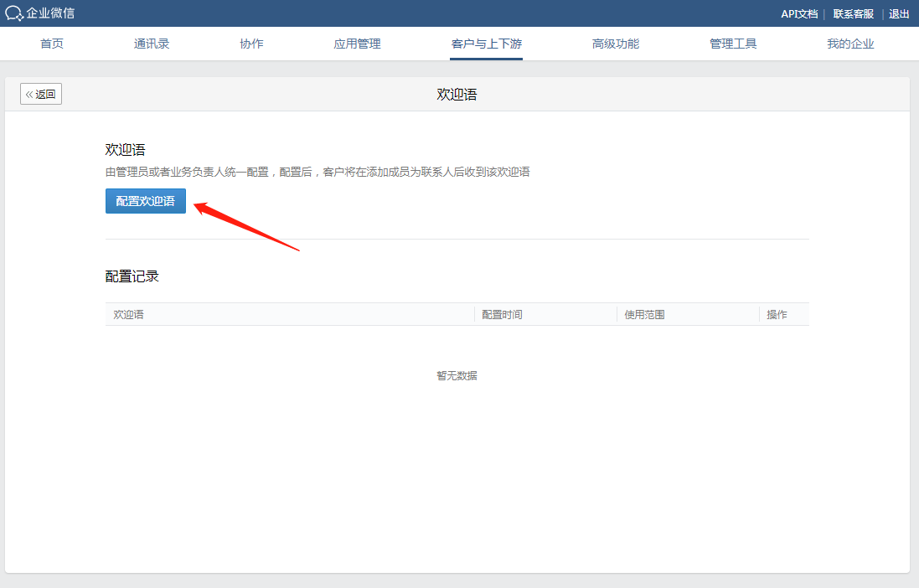
Task: Open the API文档 link
Action: 799,14
